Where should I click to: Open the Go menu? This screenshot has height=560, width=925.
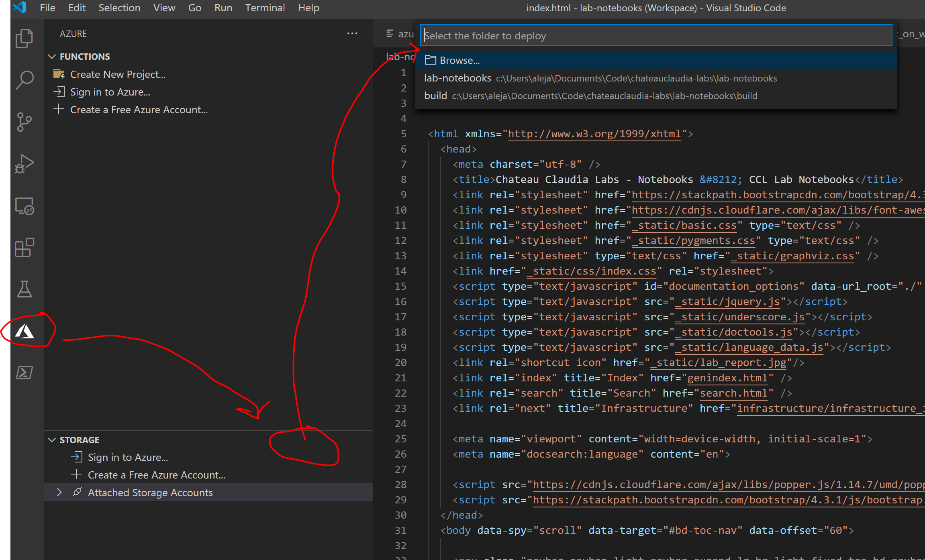coord(195,8)
